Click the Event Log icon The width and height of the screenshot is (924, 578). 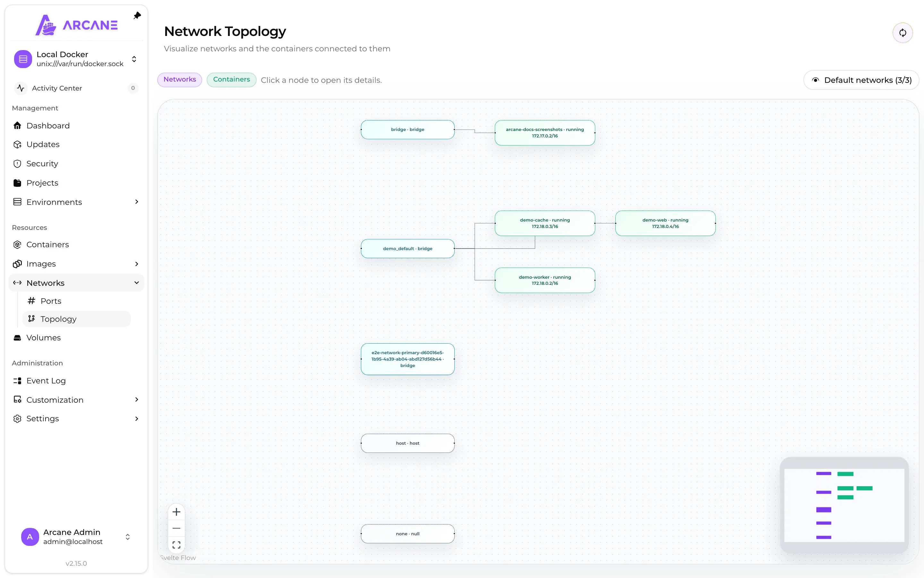(17, 381)
